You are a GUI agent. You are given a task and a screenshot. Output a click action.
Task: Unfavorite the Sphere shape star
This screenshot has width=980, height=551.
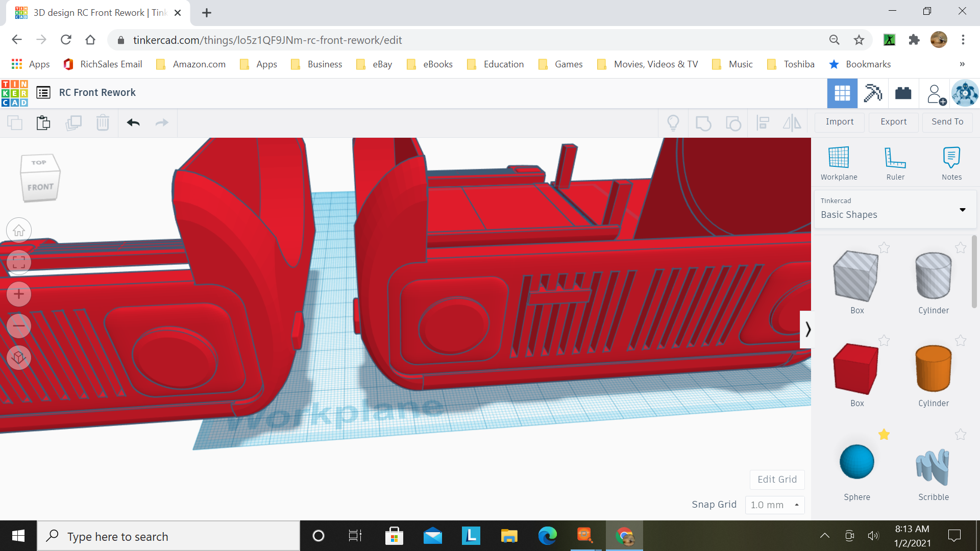(x=885, y=435)
